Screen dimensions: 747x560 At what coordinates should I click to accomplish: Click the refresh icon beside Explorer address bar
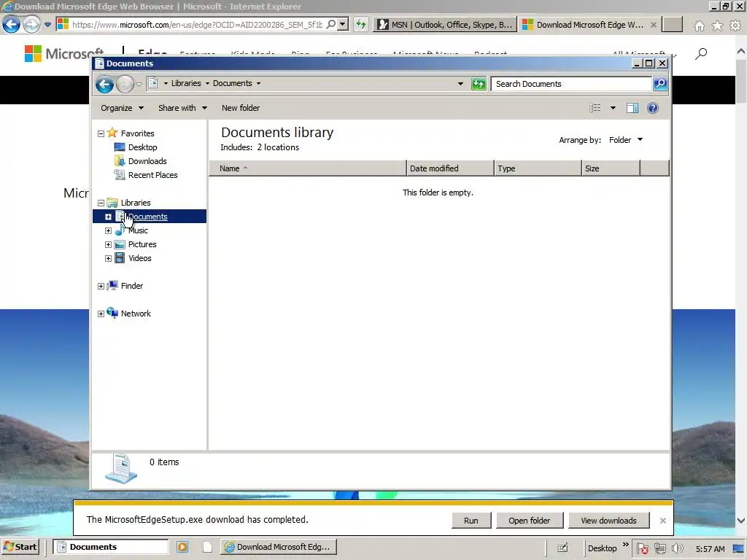pyautogui.click(x=479, y=84)
